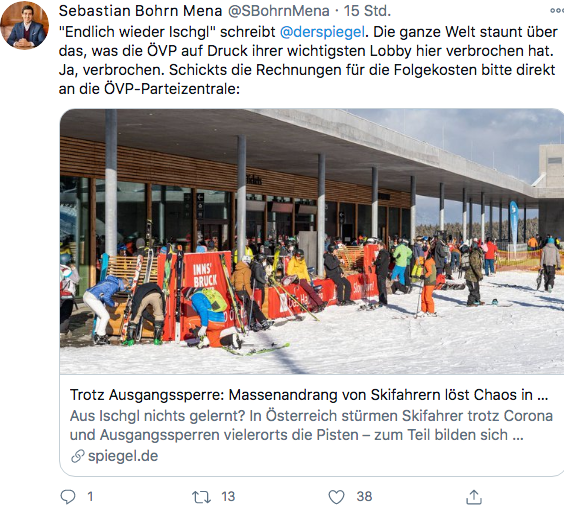564x514 pixels.
Task: Click the reply count number 1
Action: click(x=90, y=497)
